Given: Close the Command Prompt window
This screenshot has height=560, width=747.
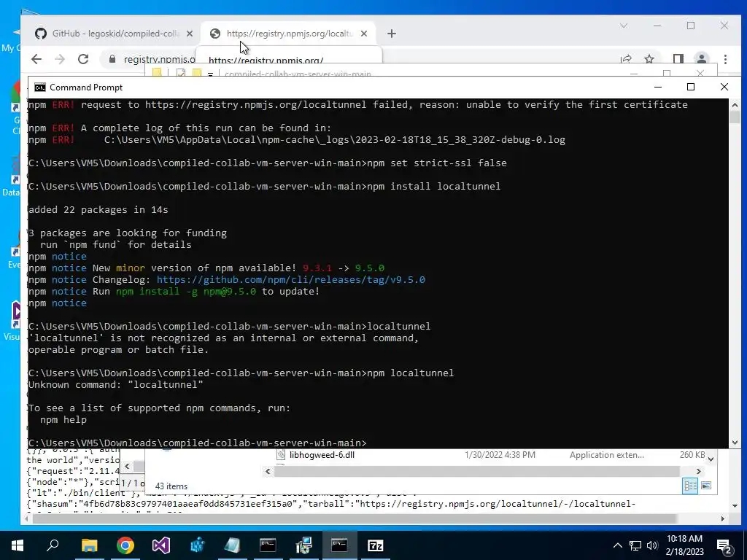Looking at the screenshot, I should 724,87.
